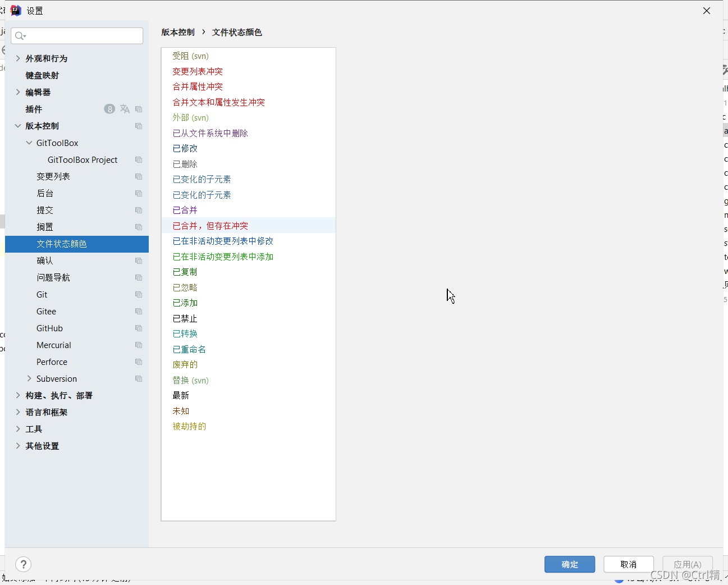Close the 设置 dialog

(707, 11)
